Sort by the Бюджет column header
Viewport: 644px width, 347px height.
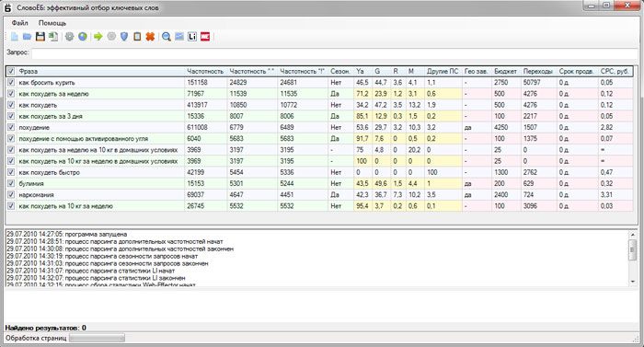(506, 71)
